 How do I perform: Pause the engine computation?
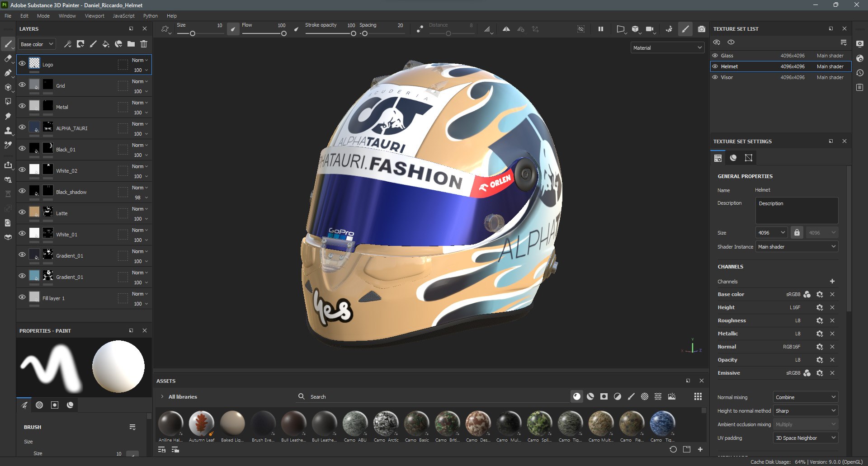coord(601,29)
